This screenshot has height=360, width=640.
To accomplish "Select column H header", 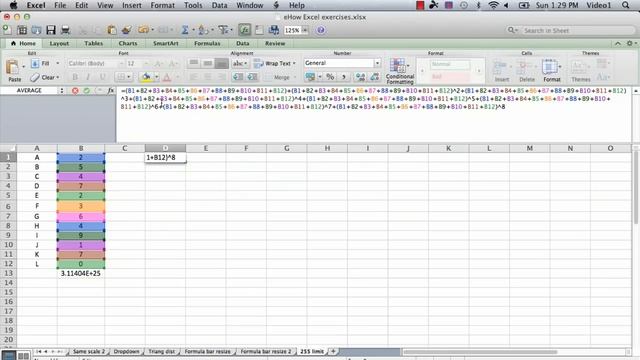I will click(327, 148).
